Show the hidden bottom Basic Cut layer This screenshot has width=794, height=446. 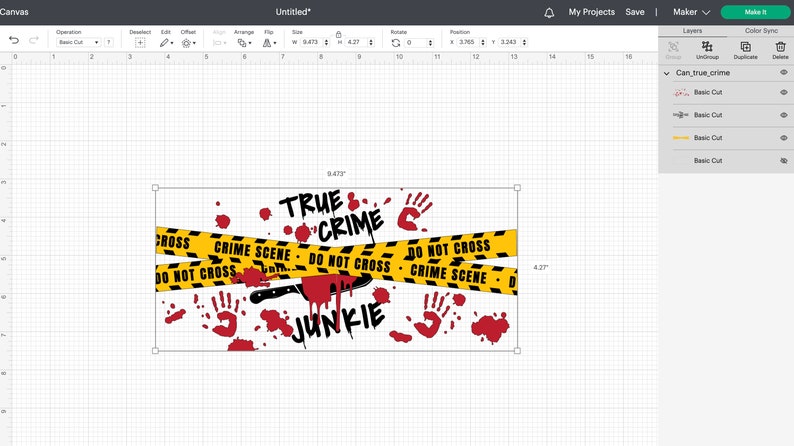(x=783, y=160)
